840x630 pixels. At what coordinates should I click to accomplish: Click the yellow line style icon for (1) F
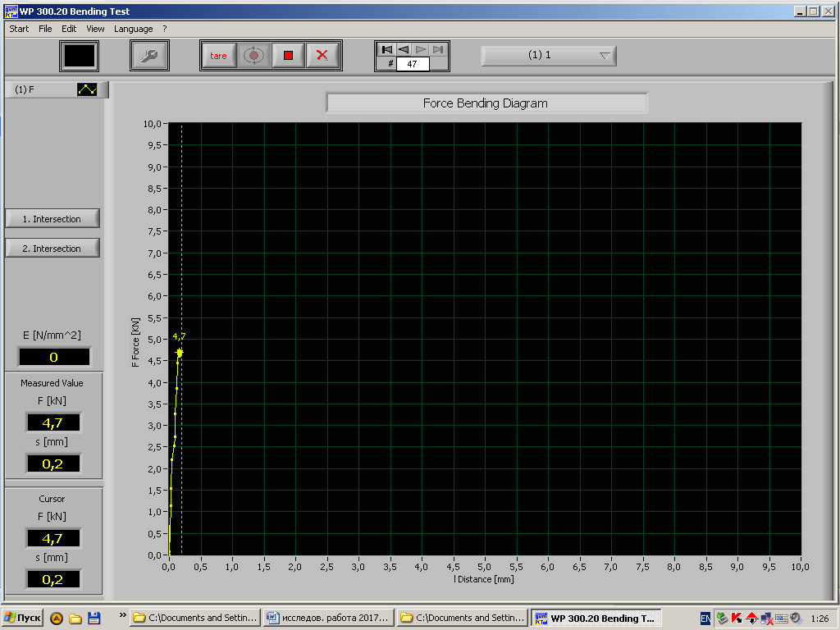click(87, 89)
